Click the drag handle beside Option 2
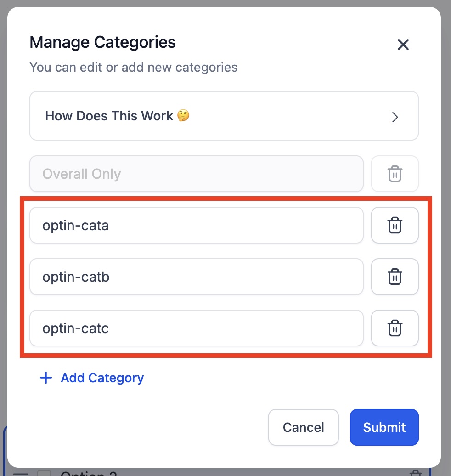This screenshot has width=451, height=476. tap(21, 473)
